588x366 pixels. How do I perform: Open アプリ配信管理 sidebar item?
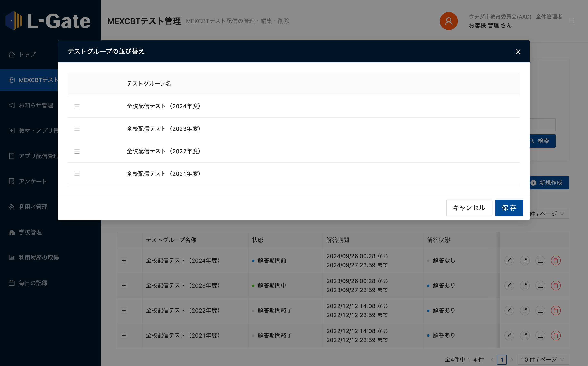[29, 156]
